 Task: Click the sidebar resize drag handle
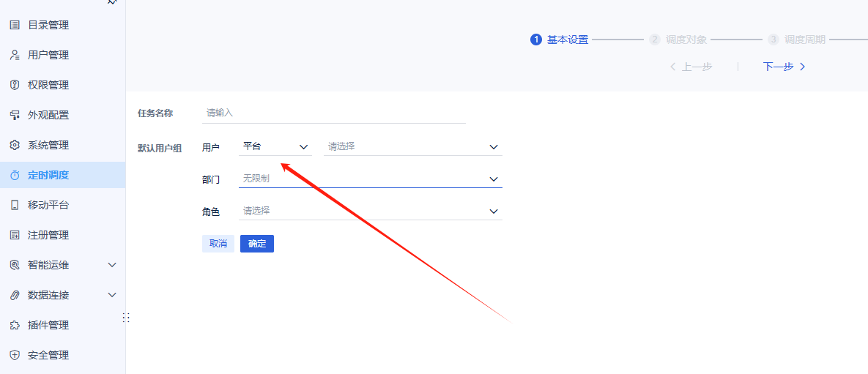(x=126, y=318)
